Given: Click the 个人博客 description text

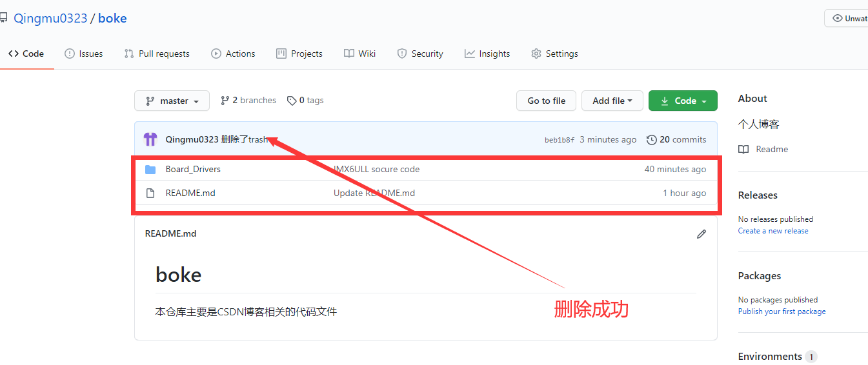Looking at the screenshot, I should pyautogui.click(x=759, y=124).
